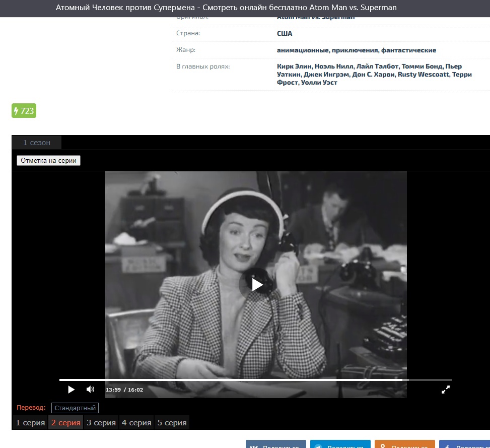
Task: Open 3 серия episode
Action: click(x=101, y=423)
